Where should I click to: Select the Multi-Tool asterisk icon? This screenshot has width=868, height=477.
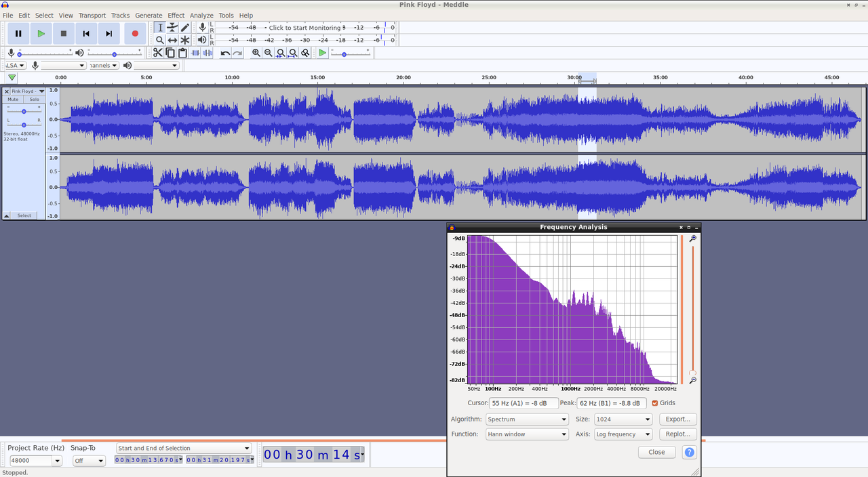pos(184,40)
